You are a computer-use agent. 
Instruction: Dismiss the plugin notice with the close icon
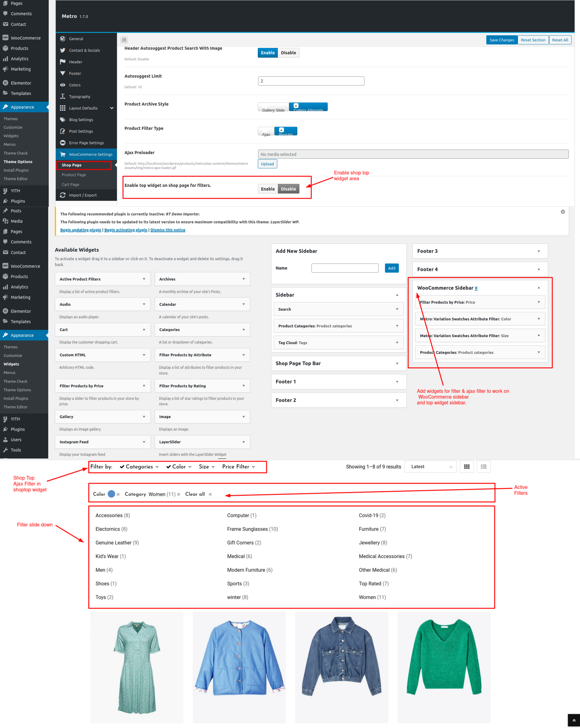[x=563, y=212]
